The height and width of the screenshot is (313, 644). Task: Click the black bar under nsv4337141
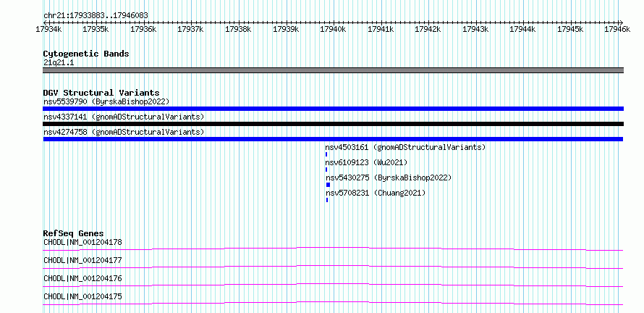pos(334,124)
